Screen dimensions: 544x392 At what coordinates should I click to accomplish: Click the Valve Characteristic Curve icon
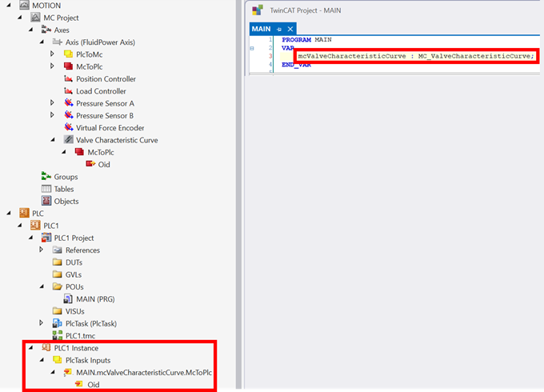(x=69, y=140)
